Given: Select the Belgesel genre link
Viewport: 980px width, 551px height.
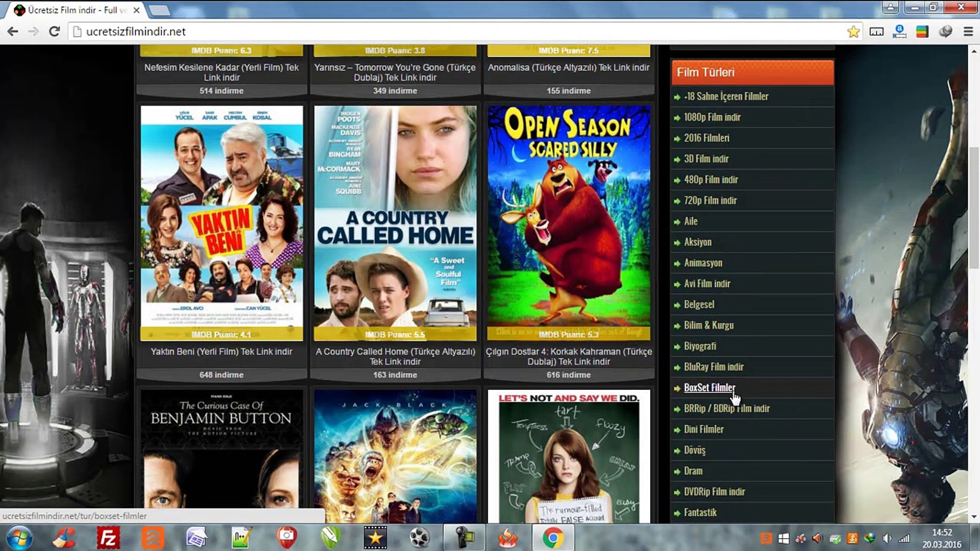Looking at the screenshot, I should click(x=699, y=305).
